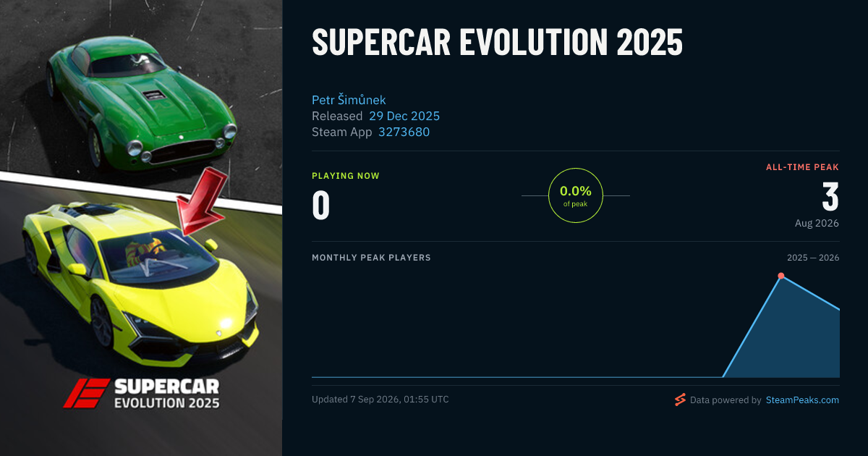Click the all-time peak value 3
868x456 pixels.
[x=830, y=197]
